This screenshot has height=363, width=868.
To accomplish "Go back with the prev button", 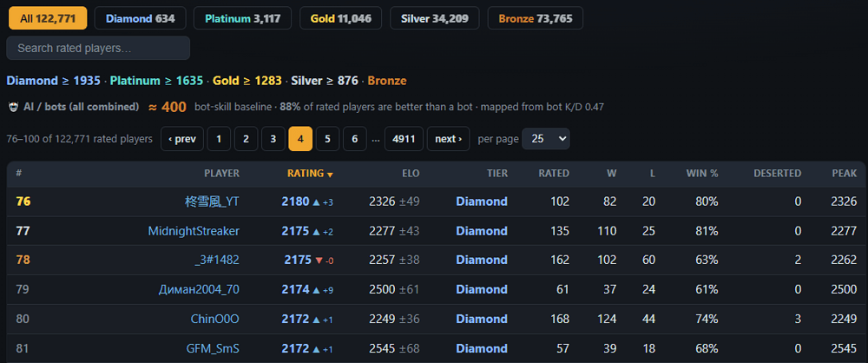I will [182, 139].
